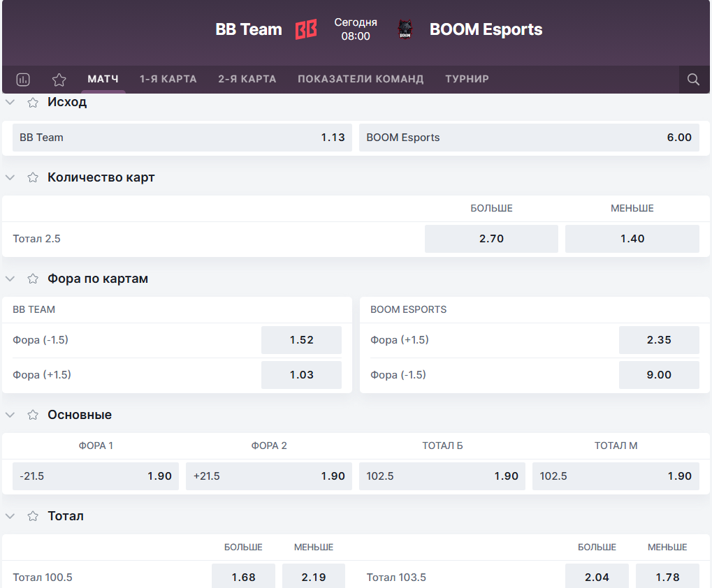Click the Фора по картам section title
This screenshot has width=712, height=588.
98,279
